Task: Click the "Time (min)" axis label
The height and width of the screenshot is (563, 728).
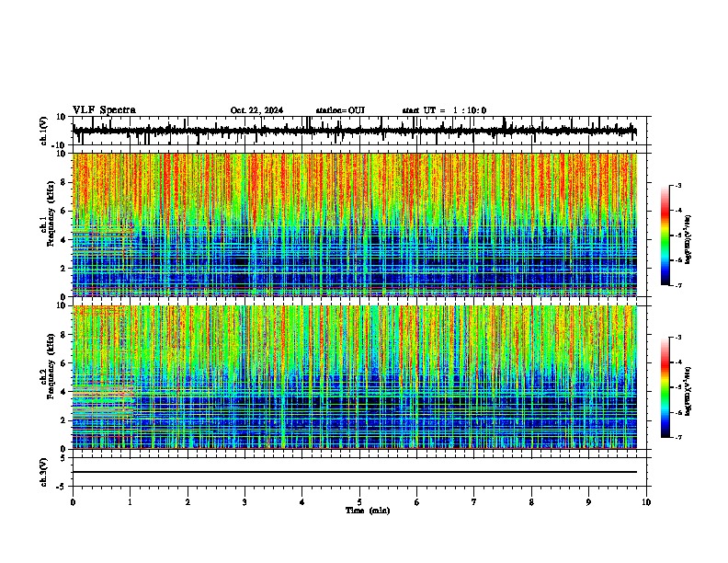Action: coord(368,511)
